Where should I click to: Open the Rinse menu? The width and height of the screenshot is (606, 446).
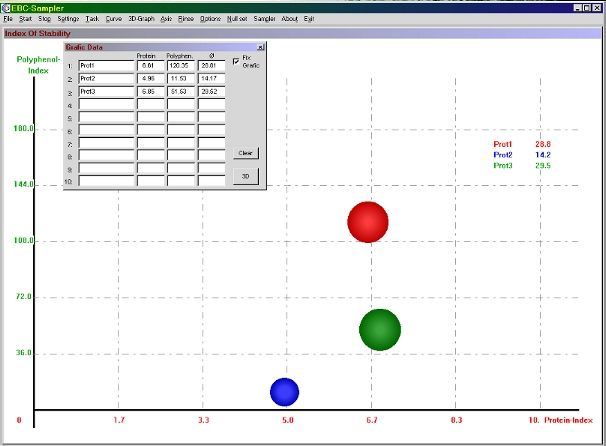[186, 19]
